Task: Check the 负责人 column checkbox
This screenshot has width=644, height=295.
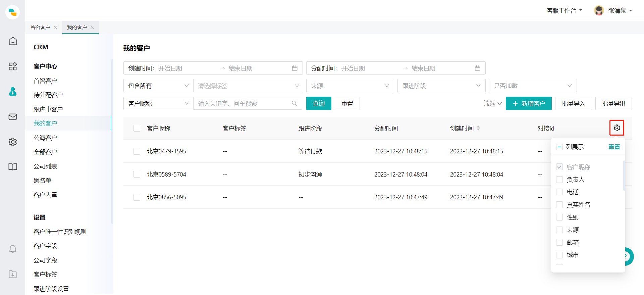Action: [x=559, y=180]
